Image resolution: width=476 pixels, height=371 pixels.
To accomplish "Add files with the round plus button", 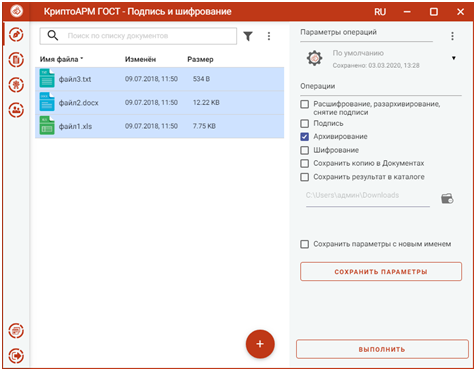I will point(260,344).
